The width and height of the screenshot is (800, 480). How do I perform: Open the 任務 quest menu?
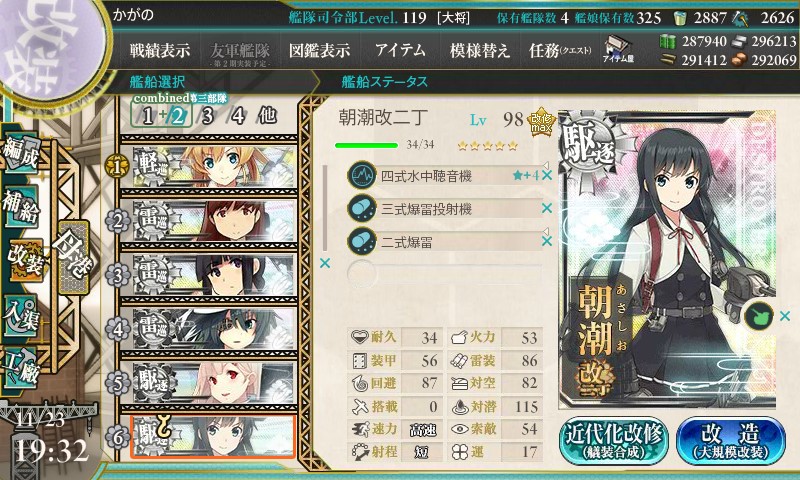(560, 50)
